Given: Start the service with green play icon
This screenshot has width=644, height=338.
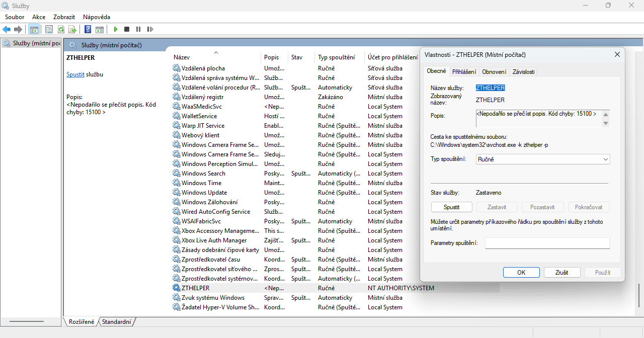Looking at the screenshot, I should coord(116,29).
